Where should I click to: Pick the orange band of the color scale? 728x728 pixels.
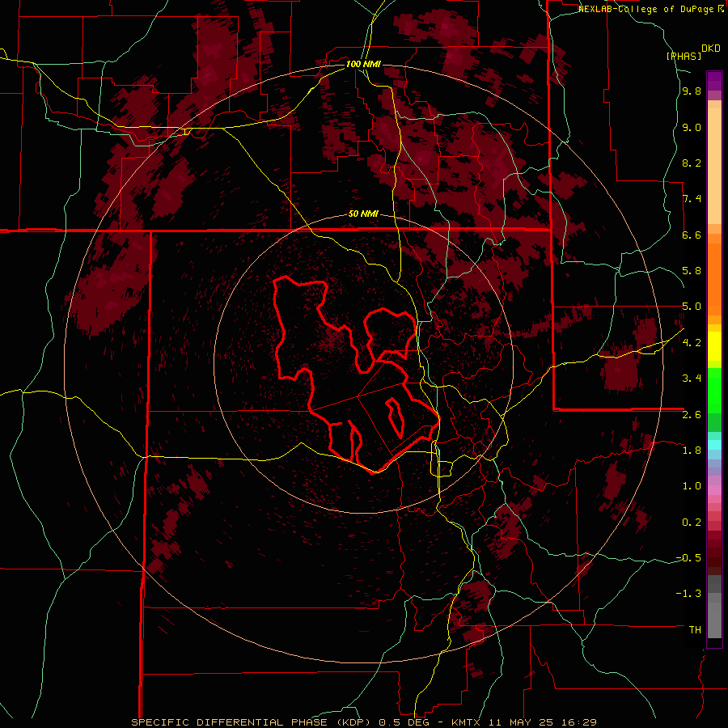714,278
